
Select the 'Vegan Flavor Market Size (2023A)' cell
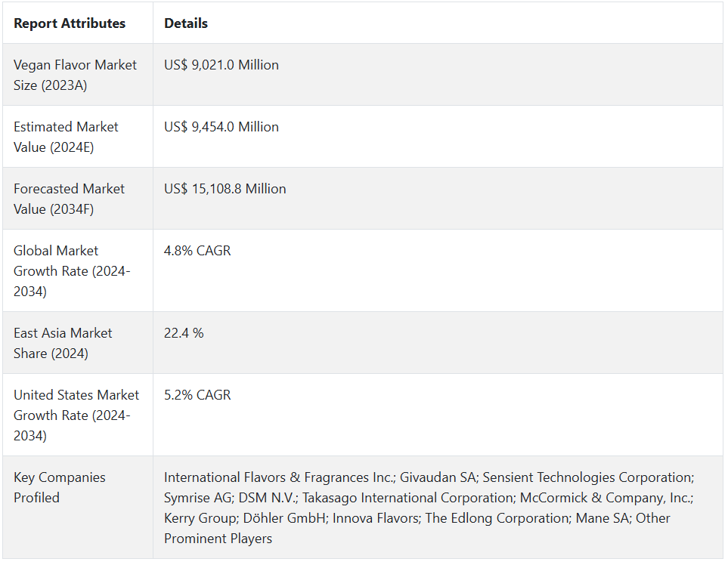(x=76, y=75)
